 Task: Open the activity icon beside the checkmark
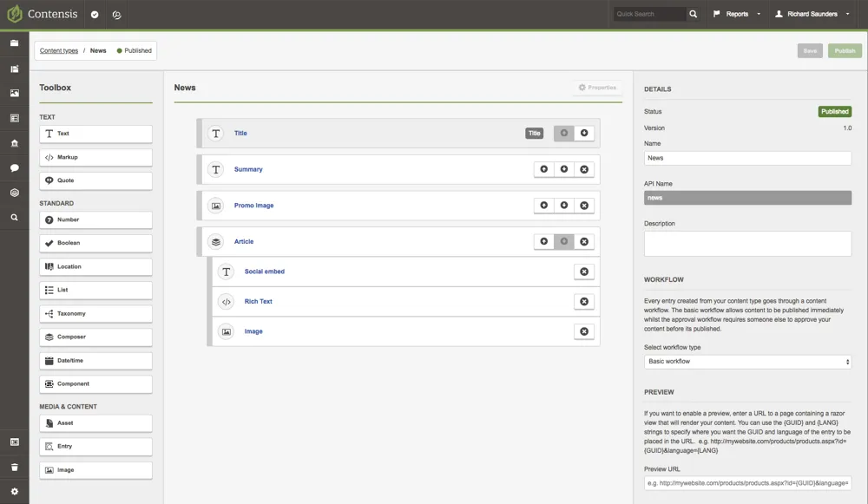(117, 15)
